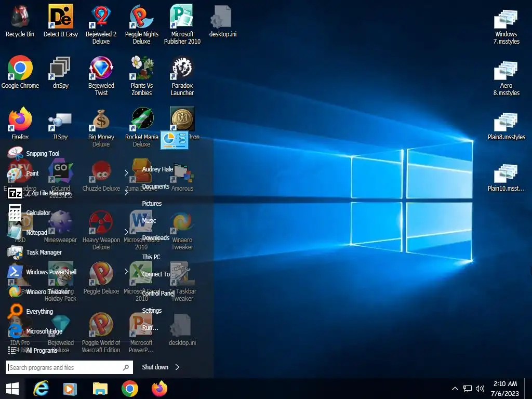Screen dimensions: 532x399
Task: Click Audrey Hale user folder link
Action: click(x=157, y=169)
